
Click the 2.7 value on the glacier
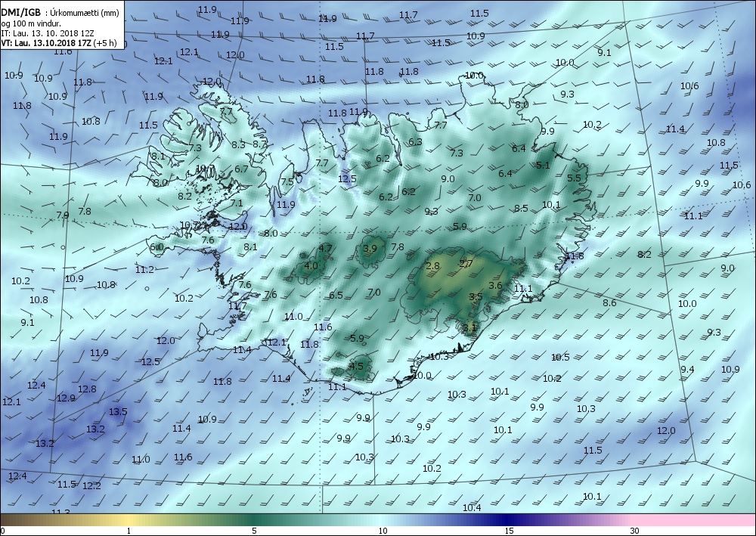[466, 263]
